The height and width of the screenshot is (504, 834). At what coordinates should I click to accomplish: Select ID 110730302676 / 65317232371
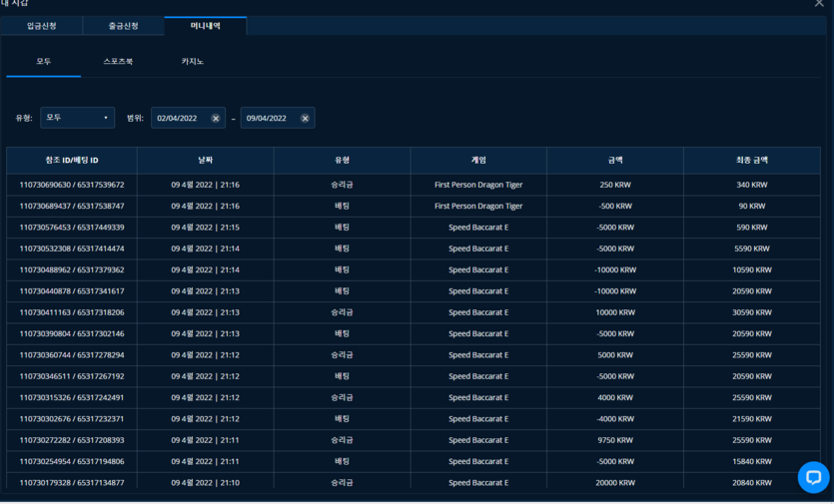tap(72, 419)
